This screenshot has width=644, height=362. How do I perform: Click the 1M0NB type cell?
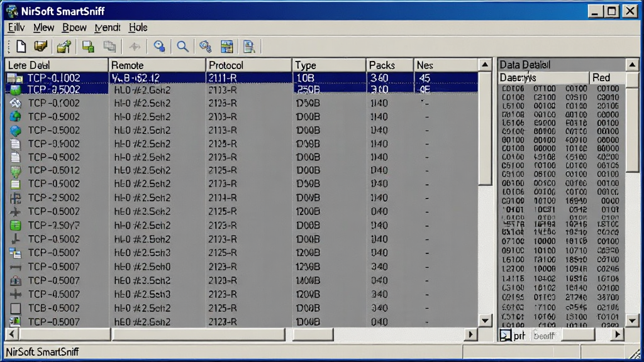click(308, 281)
